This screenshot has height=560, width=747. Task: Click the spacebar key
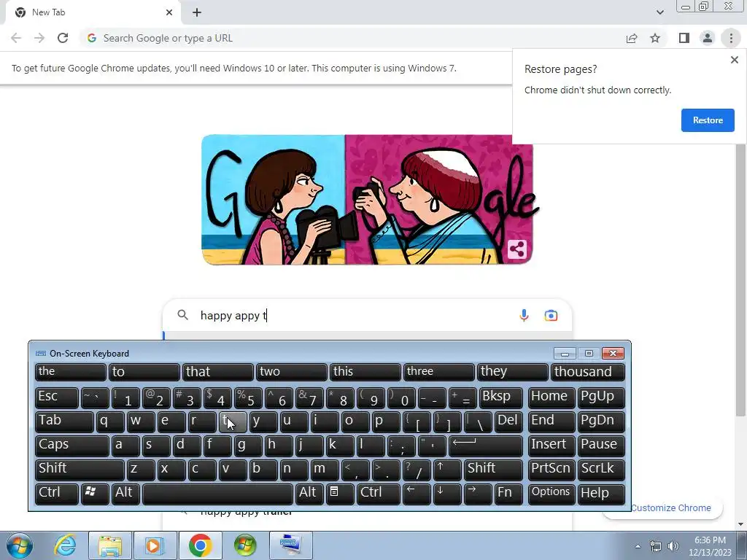[217, 494]
